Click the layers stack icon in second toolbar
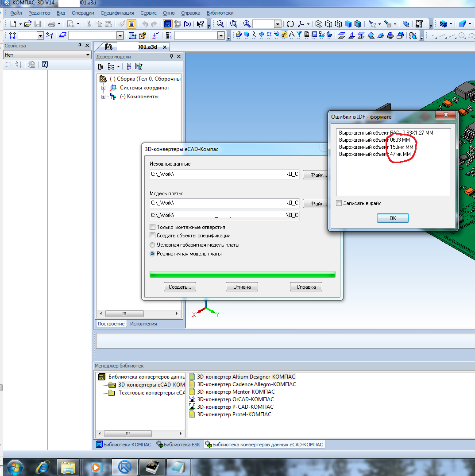Image resolution: width=475 pixels, height=476 pixels. (63, 35)
